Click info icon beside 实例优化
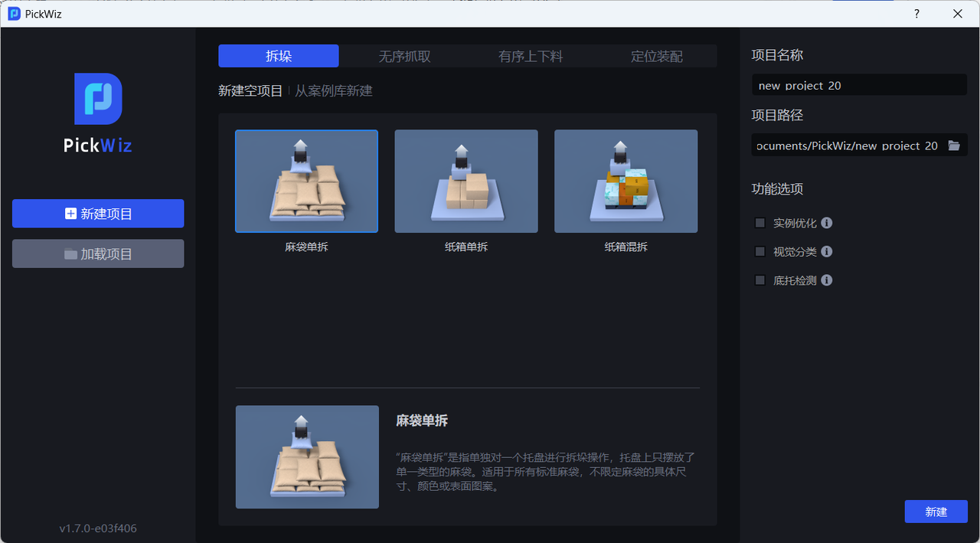This screenshot has width=980, height=543. [x=827, y=223]
